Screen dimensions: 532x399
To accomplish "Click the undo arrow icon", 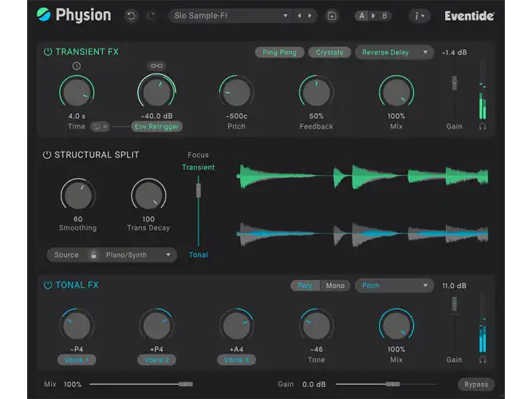I will [x=131, y=16].
